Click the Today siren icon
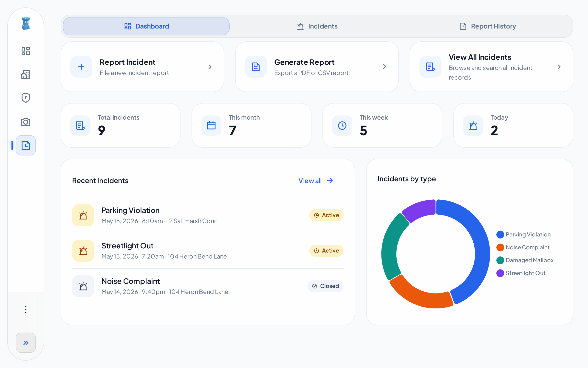 [x=473, y=126]
